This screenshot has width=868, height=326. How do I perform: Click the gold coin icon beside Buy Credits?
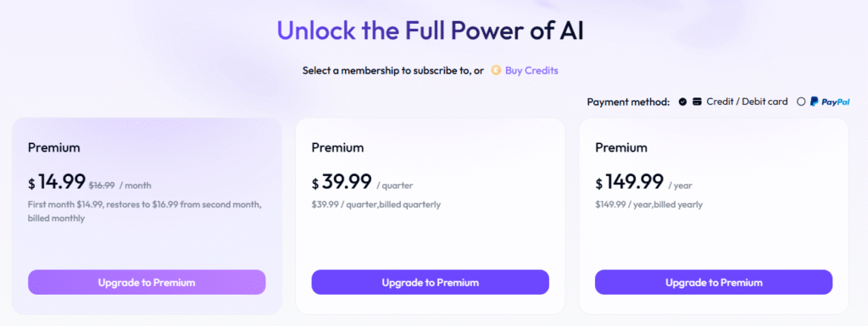496,71
